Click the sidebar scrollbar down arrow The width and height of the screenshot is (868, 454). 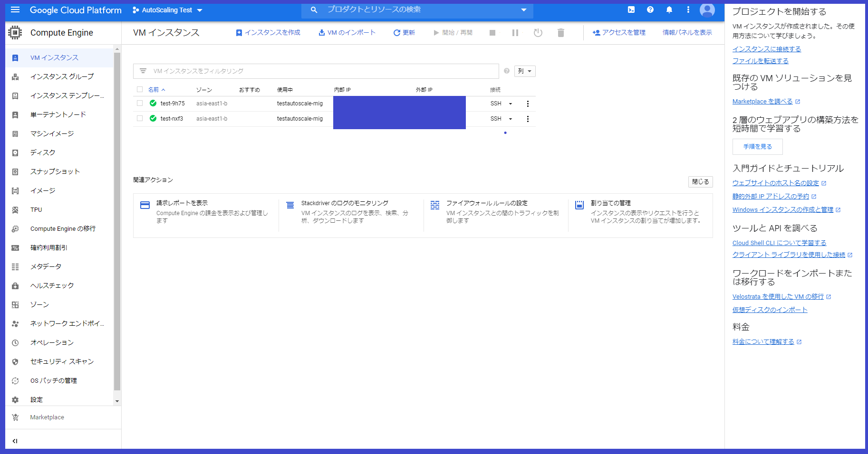(117, 401)
